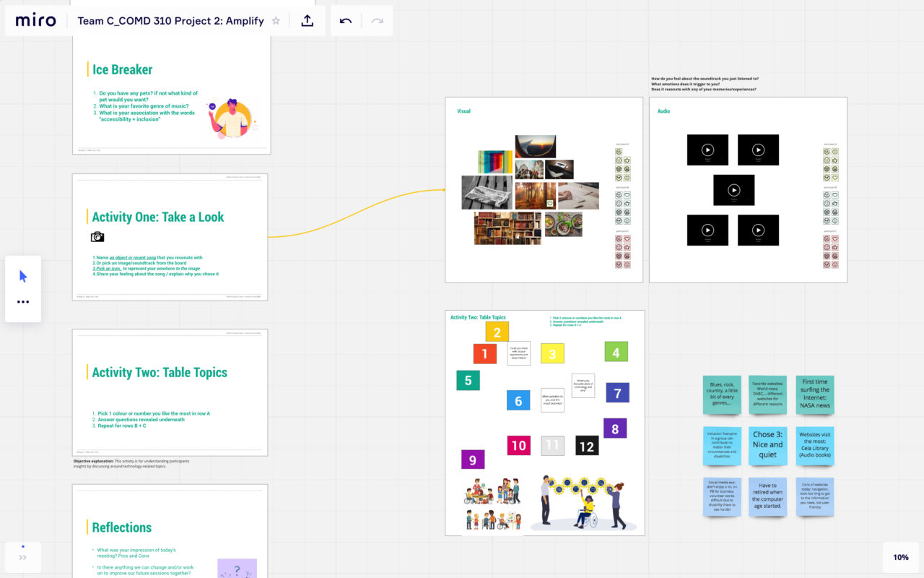This screenshot has height=578, width=924.
Task: Play the bottom-left video in Audio frame
Action: click(707, 230)
